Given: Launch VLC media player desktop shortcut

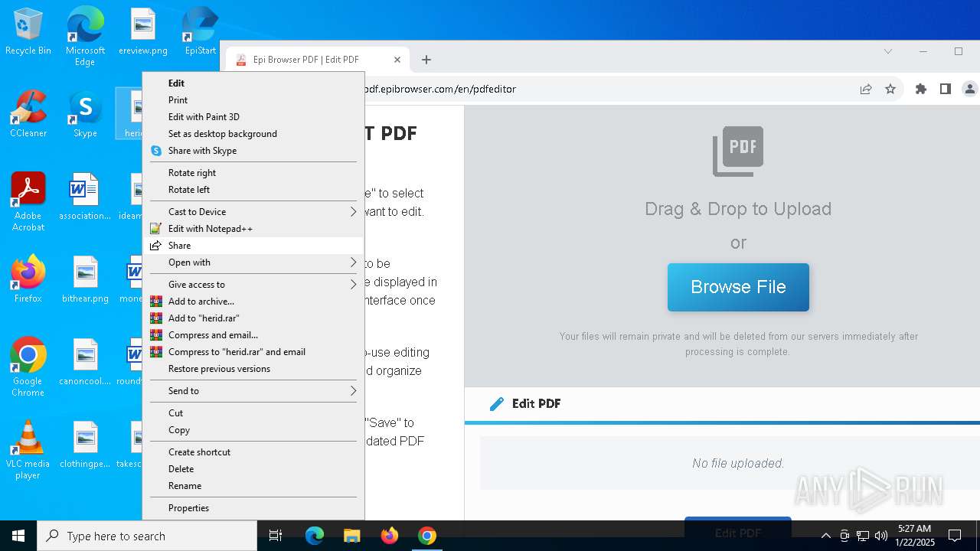Looking at the screenshot, I should (x=28, y=449).
